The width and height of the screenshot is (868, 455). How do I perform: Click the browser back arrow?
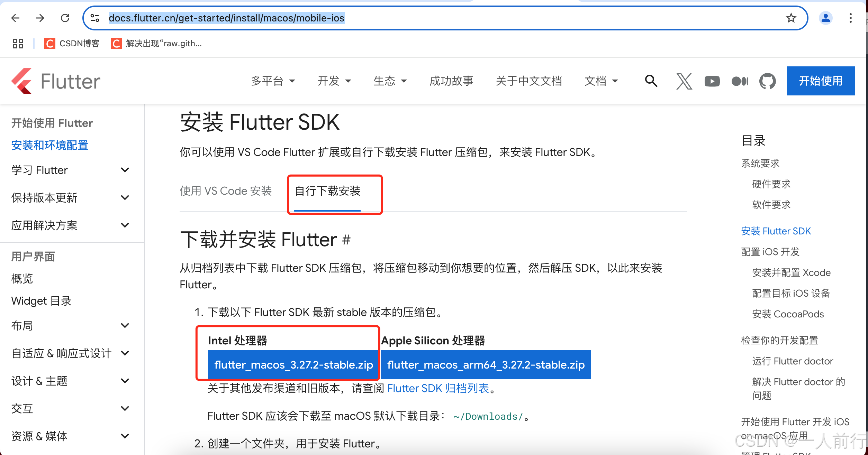pos(16,18)
